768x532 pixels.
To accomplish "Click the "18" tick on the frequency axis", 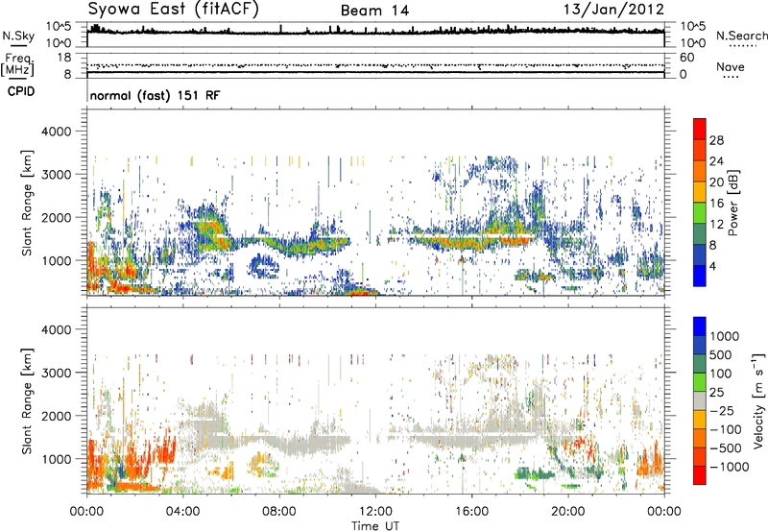I will [x=64, y=58].
